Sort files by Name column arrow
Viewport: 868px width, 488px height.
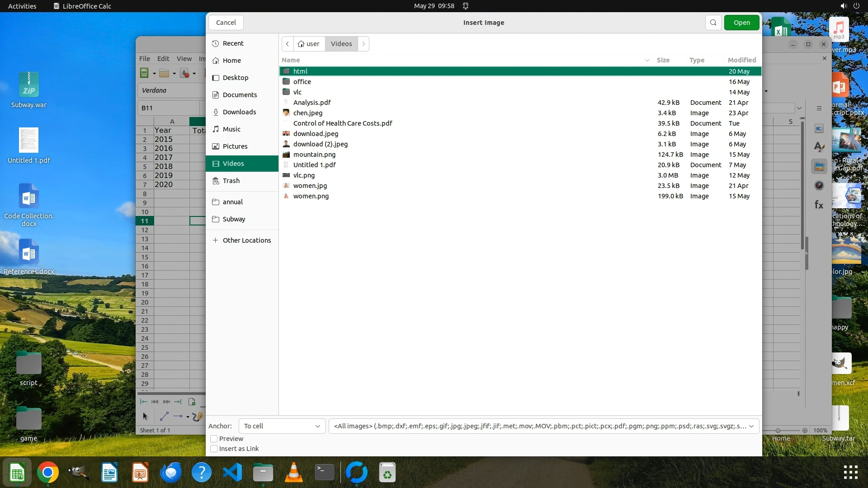[647, 60]
